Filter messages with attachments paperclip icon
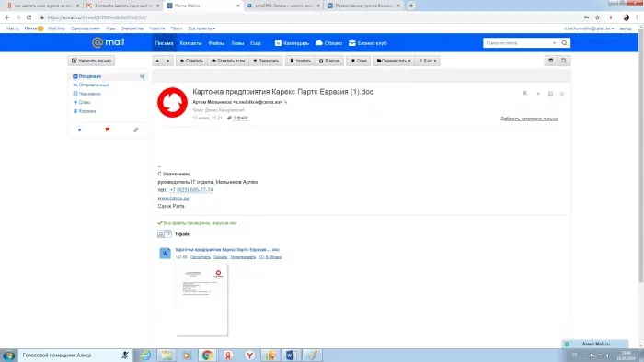Viewport: 644px width, 362px height. [x=136, y=130]
